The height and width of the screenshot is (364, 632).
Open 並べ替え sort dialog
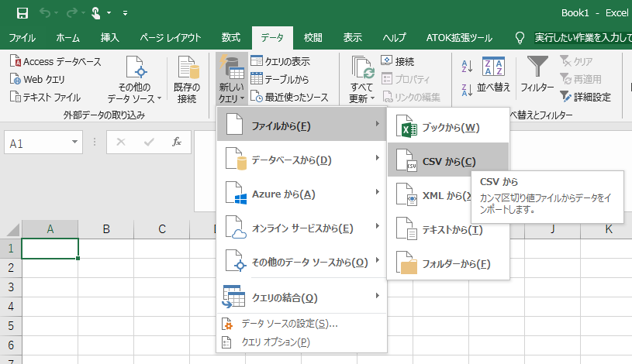point(493,75)
